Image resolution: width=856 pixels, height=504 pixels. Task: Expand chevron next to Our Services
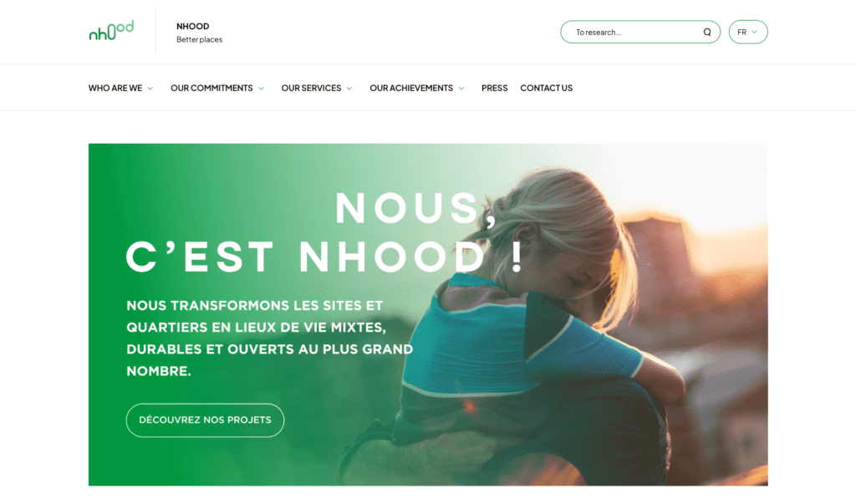[349, 89]
